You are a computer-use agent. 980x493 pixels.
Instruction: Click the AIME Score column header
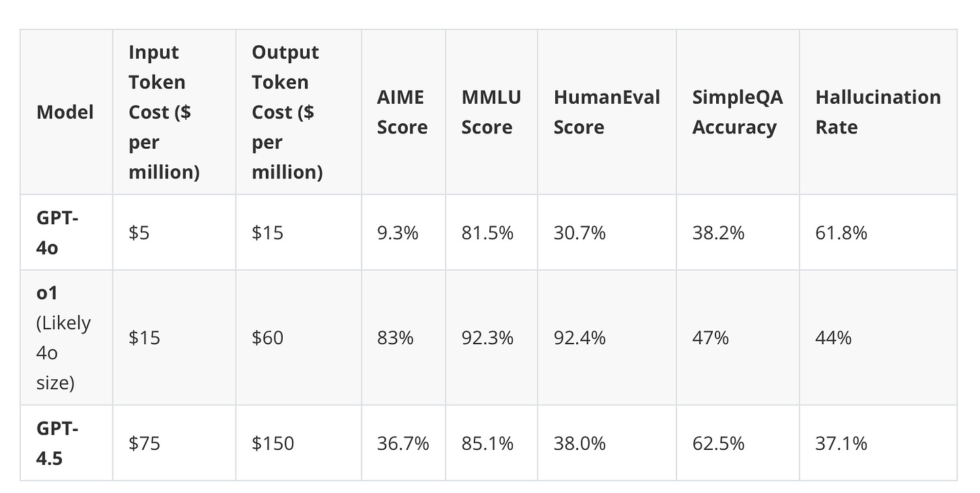click(x=403, y=112)
